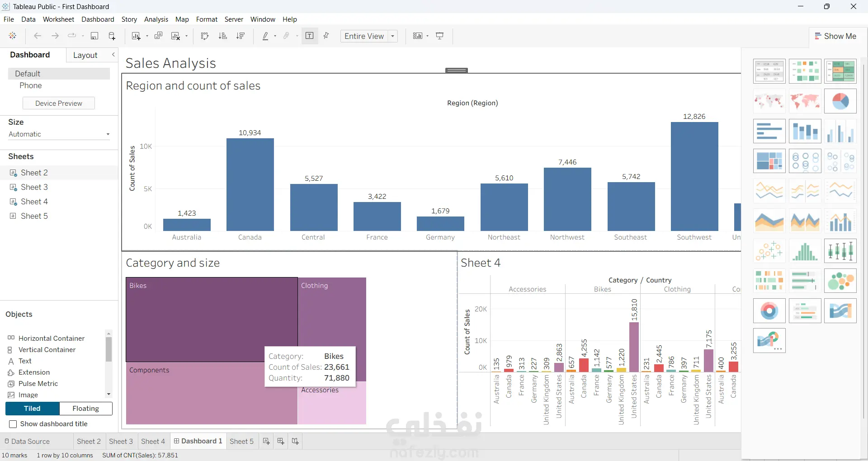This screenshot has height=461, width=868.
Task: Select the treemap chart in Show Me
Action: (769, 161)
